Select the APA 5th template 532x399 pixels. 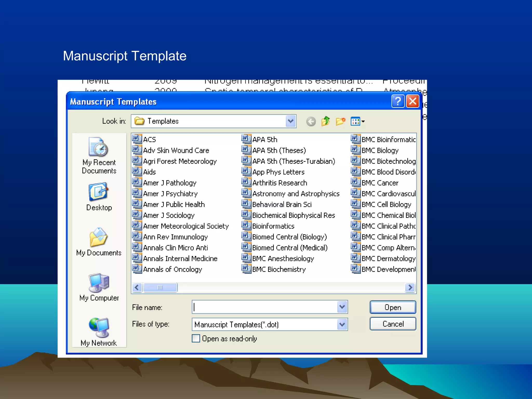pyautogui.click(x=264, y=139)
